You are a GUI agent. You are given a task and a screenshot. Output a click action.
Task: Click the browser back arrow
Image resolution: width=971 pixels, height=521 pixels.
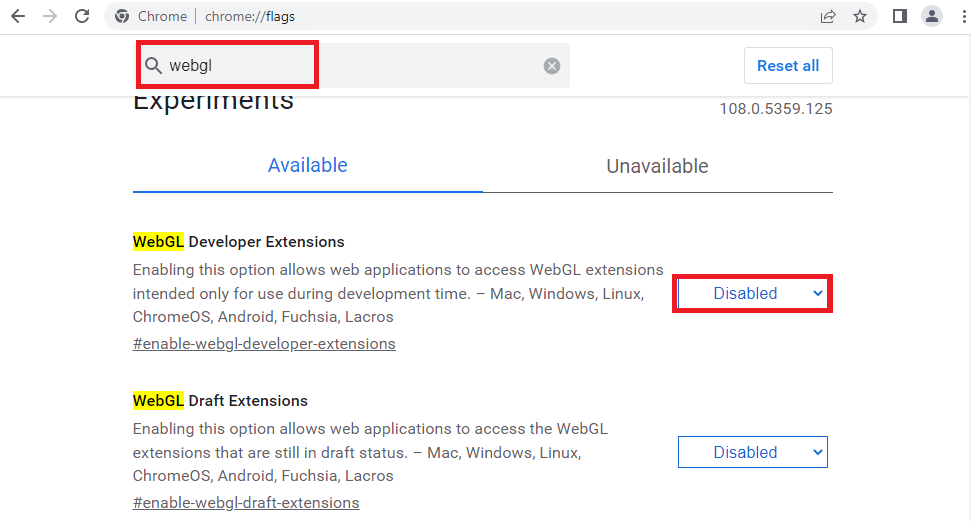pyautogui.click(x=19, y=16)
